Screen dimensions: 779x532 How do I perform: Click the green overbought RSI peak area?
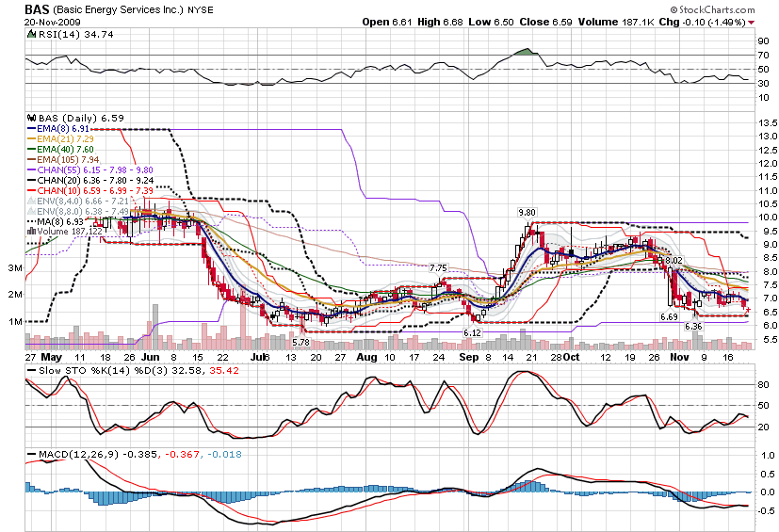[527, 52]
